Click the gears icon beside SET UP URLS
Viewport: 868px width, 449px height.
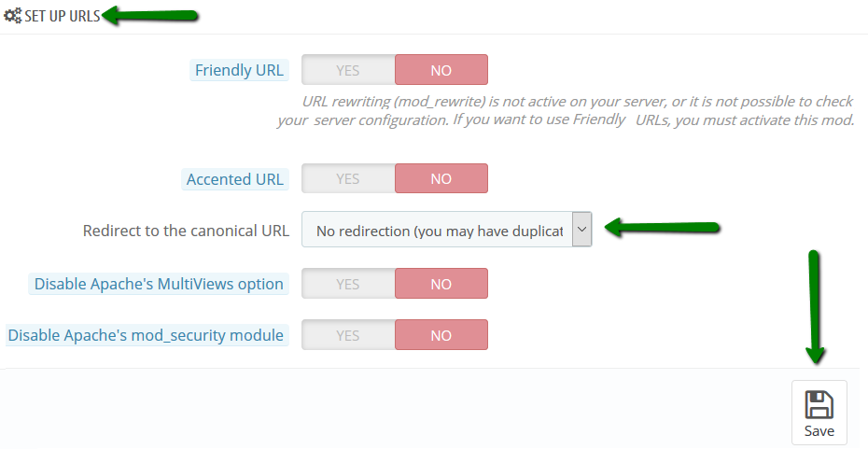pyautogui.click(x=13, y=16)
